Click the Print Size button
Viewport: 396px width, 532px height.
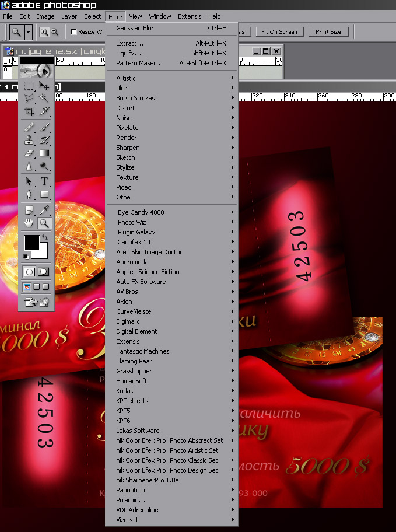pos(328,32)
